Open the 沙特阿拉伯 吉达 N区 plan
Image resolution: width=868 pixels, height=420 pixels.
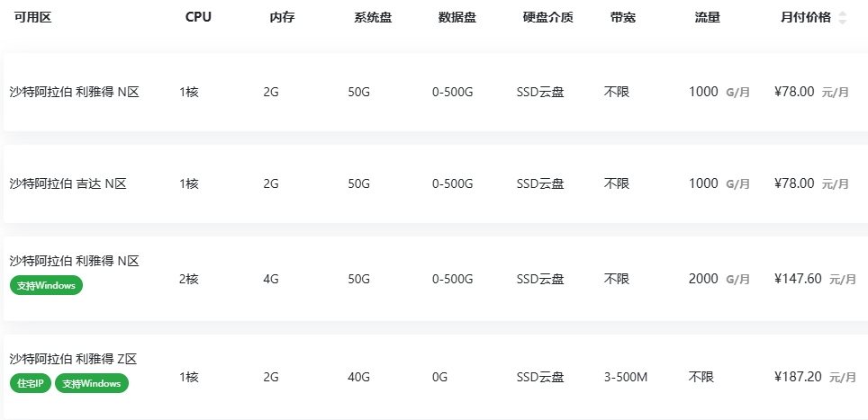pyautogui.click(x=68, y=183)
